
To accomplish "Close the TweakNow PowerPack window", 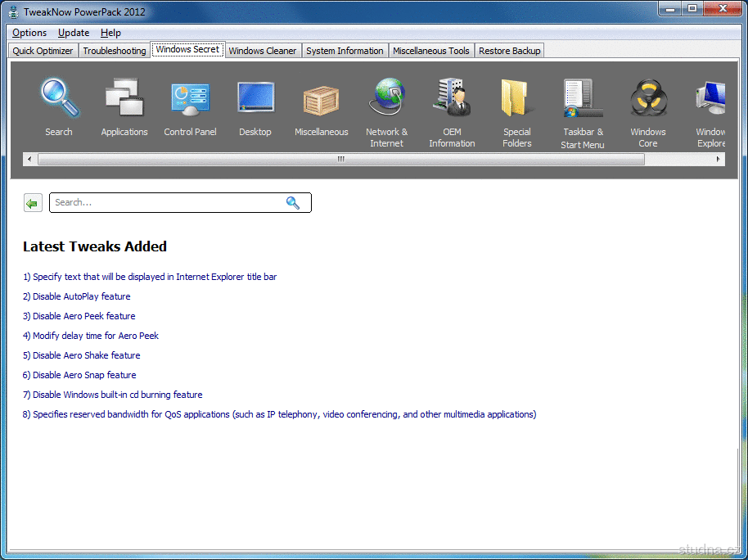I will (723, 9).
